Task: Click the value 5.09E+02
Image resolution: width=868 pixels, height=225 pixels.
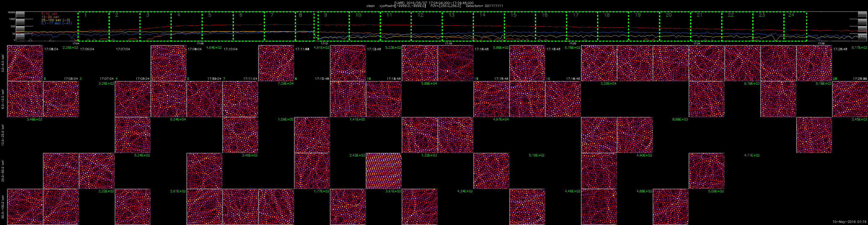Action: 716,191
